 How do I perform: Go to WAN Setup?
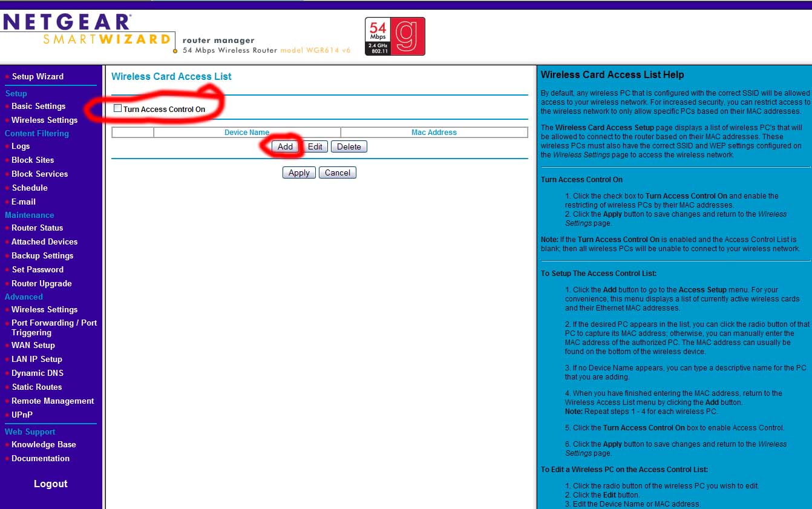pyautogui.click(x=33, y=345)
